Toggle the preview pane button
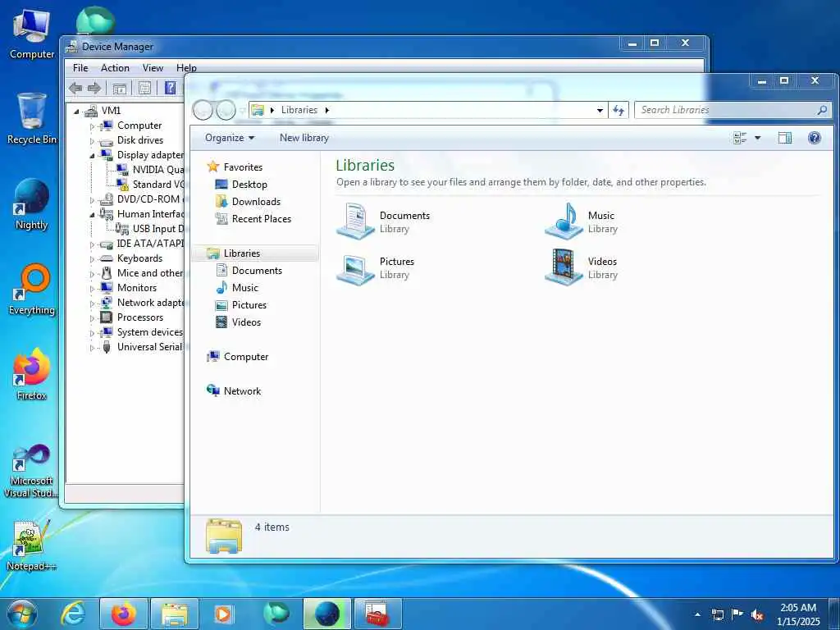The width and height of the screenshot is (840, 630). 785,138
